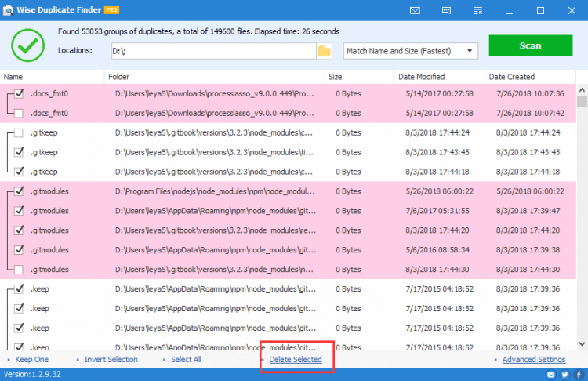Open the Facebook icon in status bar
This screenshot has height=381, width=588.
point(579,374)
